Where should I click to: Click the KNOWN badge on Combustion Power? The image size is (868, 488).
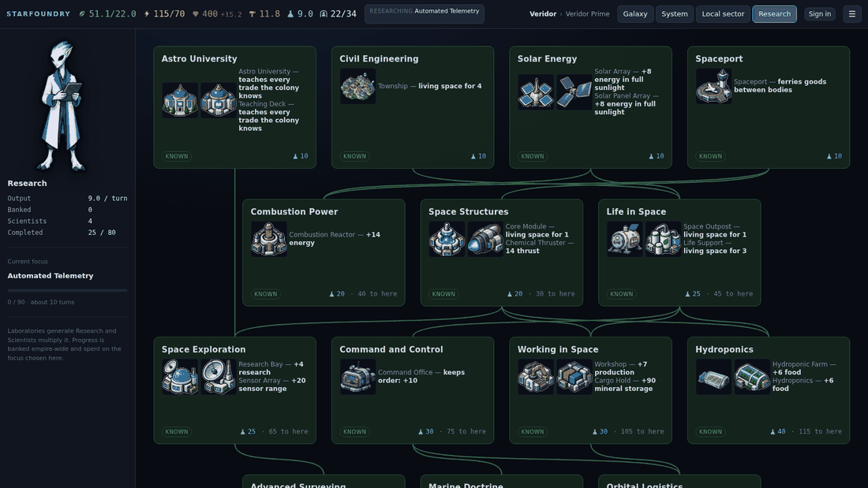click(x=266, y=294)
